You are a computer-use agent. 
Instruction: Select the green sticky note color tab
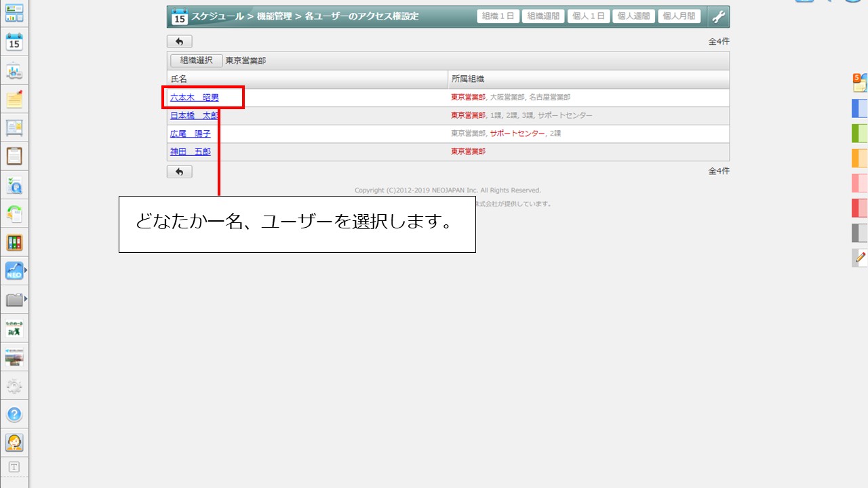tap(860, 133)
